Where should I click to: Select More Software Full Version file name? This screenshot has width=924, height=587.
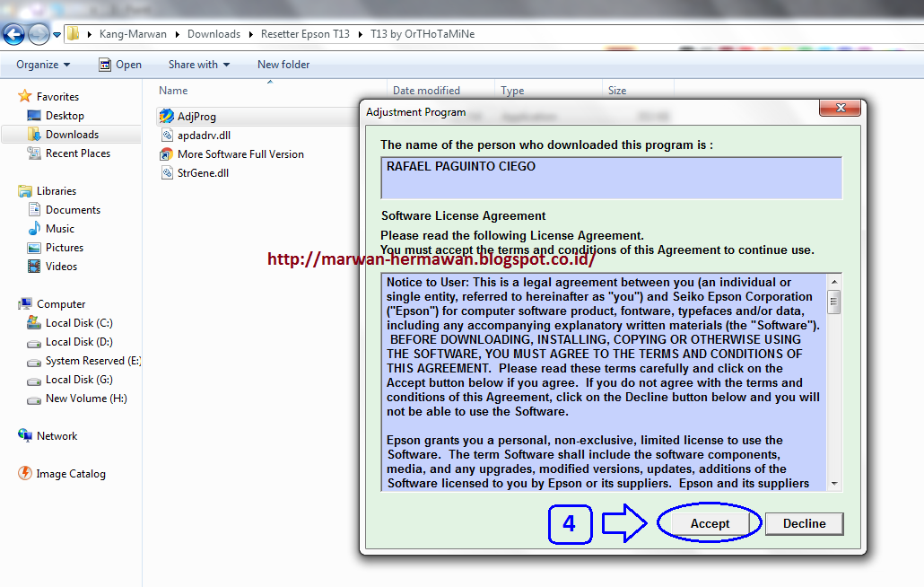[x=241, y=154]
